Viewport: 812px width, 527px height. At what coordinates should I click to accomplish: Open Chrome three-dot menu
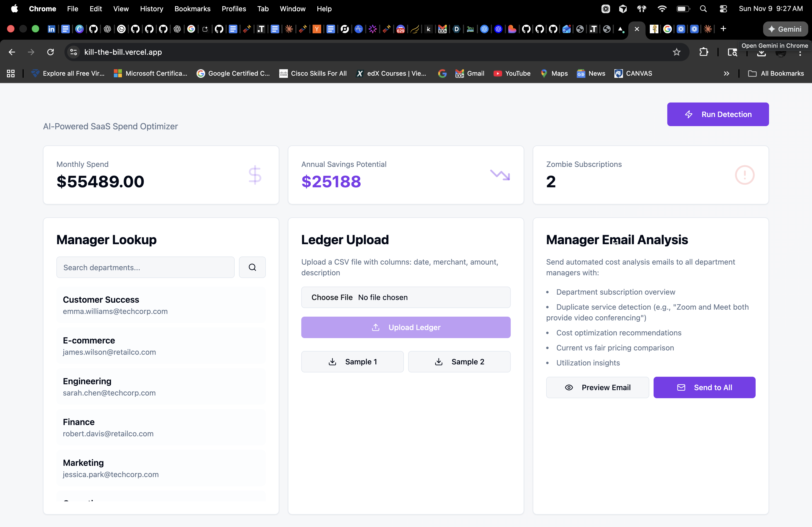click(800, 53)
